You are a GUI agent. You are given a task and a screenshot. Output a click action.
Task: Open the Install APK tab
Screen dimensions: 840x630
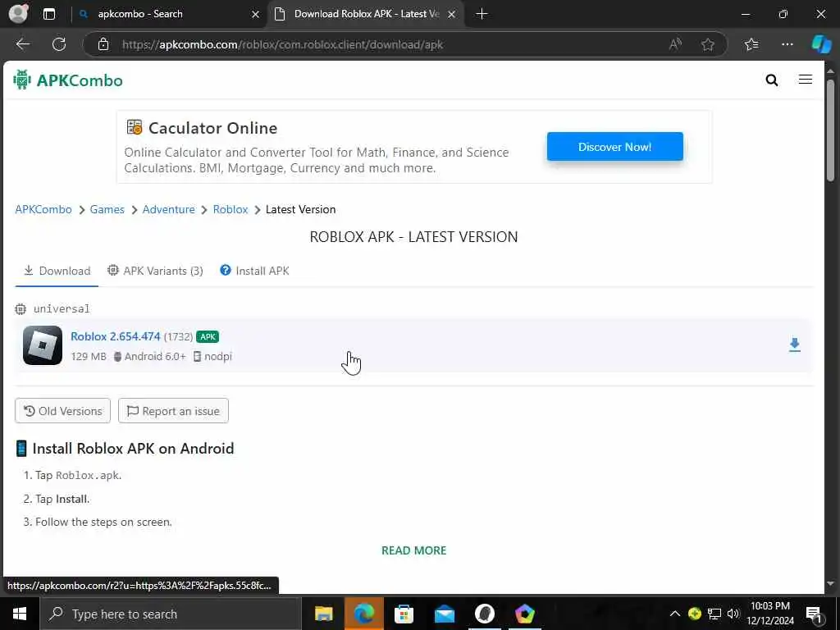coord(254,271)
